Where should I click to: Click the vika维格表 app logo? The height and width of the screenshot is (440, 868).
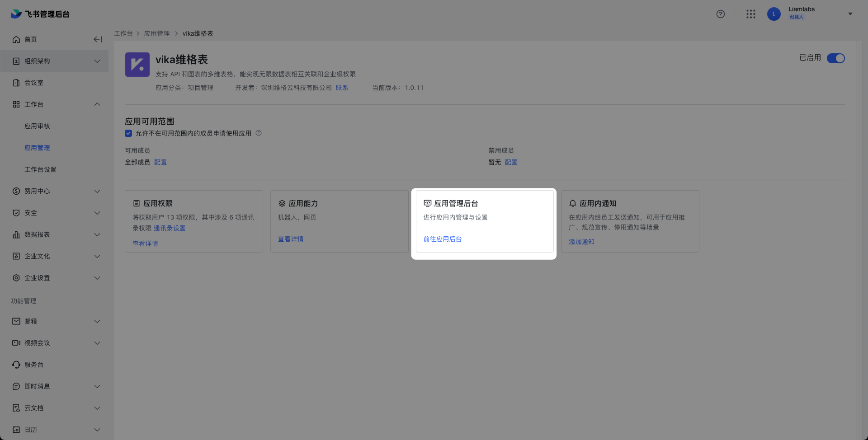[x=137, y=65]
